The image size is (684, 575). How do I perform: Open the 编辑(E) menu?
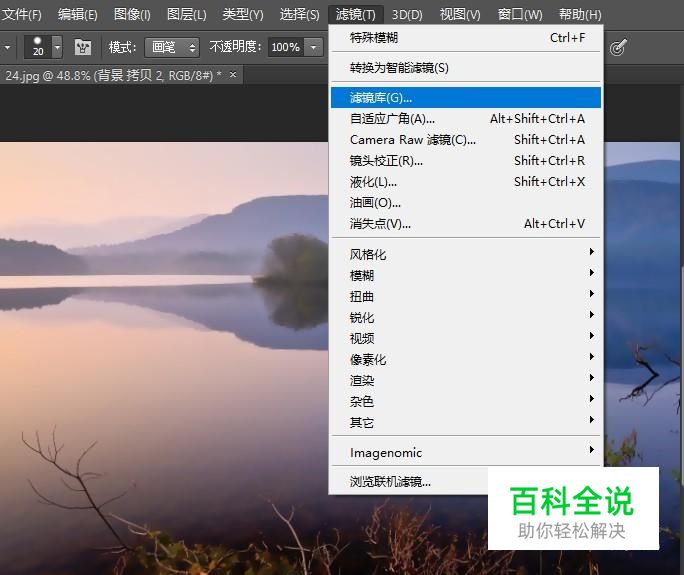point(78,15)
